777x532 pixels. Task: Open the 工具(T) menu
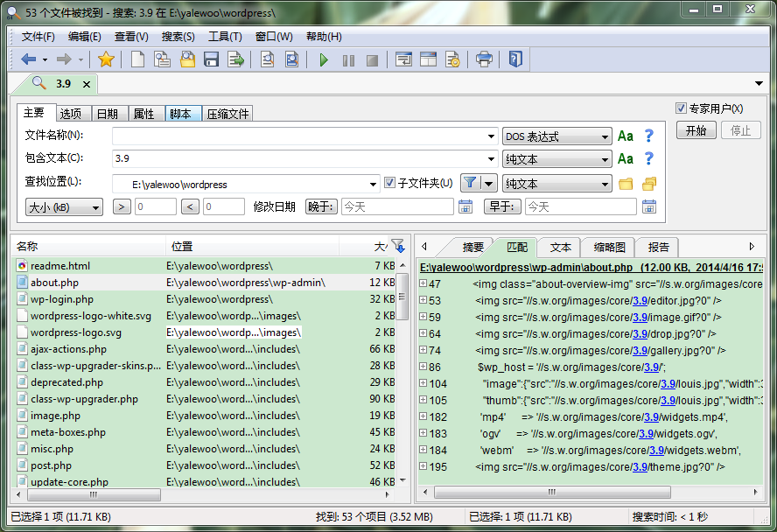coord(225,37)
